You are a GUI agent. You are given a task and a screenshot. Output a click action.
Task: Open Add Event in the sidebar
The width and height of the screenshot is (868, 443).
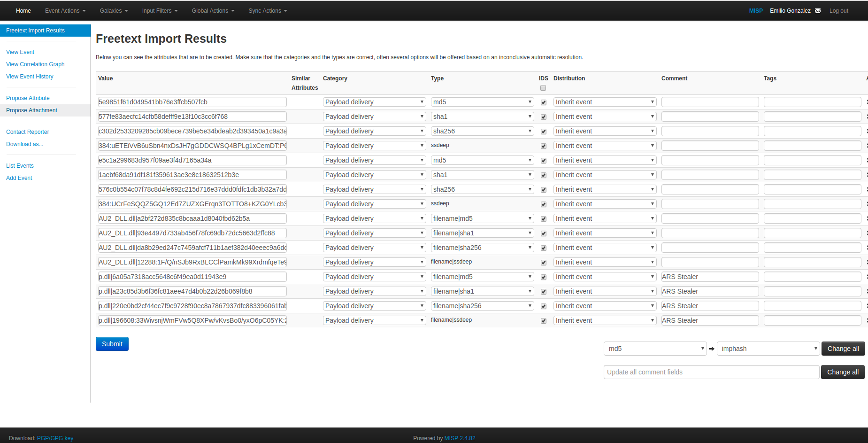[x=19, y=178]
